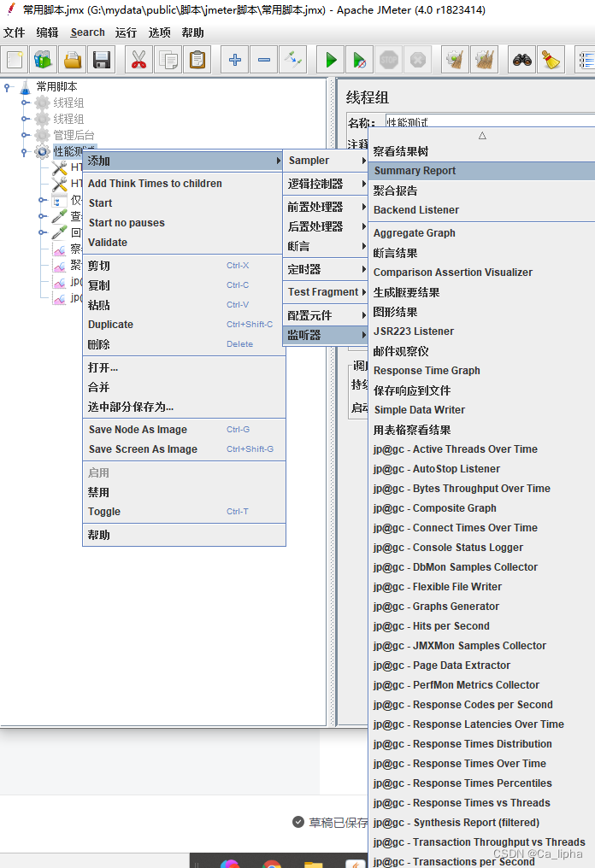Expand the 管理后台 tree node
Viewport: 595px width, 868px height.
click(25, 134)
